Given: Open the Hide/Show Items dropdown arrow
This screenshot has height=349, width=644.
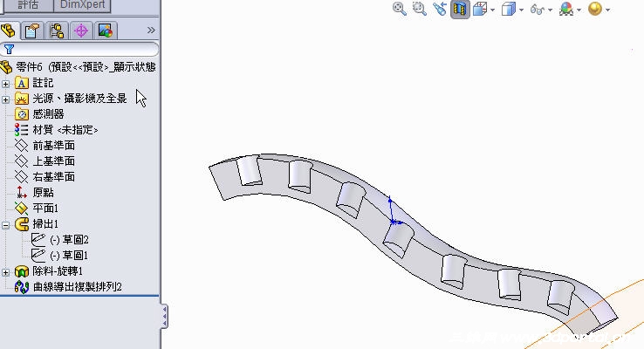Looking at the screenshot, I should (x=551, y=10).
